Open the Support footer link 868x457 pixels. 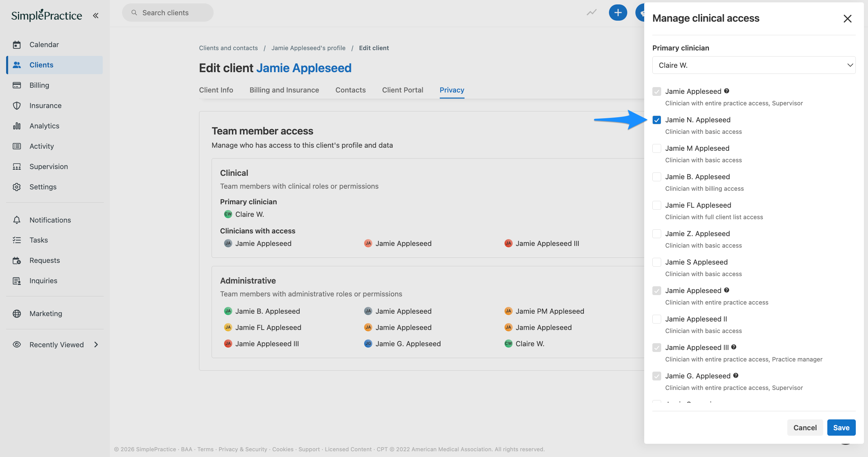(x=309, y=449)
